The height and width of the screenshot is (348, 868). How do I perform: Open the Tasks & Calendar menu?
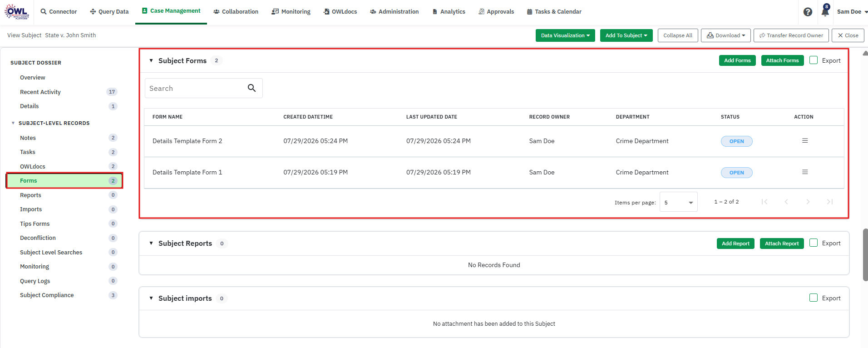click(554, 12)
